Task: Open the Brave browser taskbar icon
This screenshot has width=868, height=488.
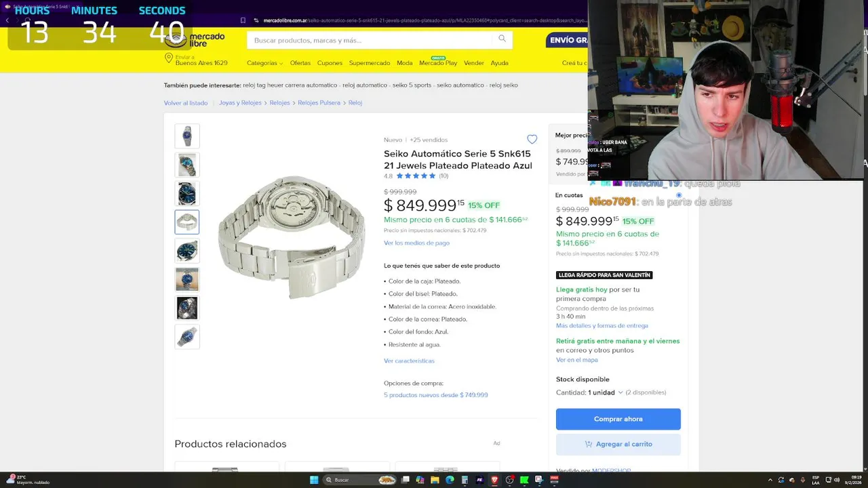Action: (494, 480)
